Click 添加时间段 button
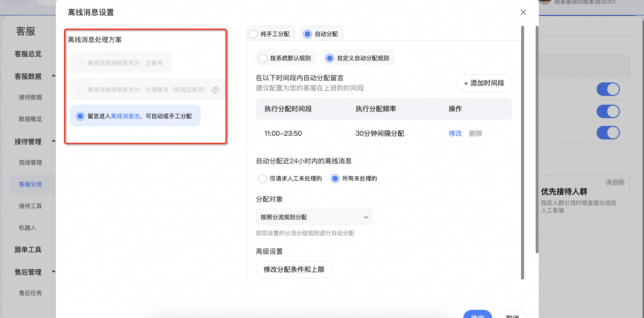The height and width of the screenshot is (318, 644). [x=484, y=83]
